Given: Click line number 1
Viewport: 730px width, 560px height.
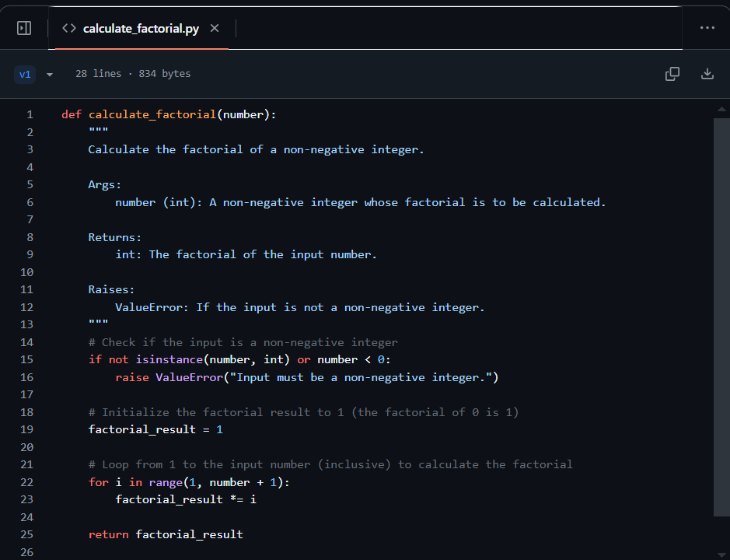Looking at the screenshot, I should [x=30, y=114].
